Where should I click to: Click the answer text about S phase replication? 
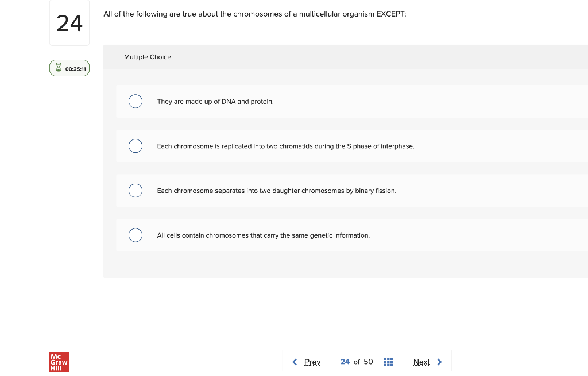[x=285, y=146]
